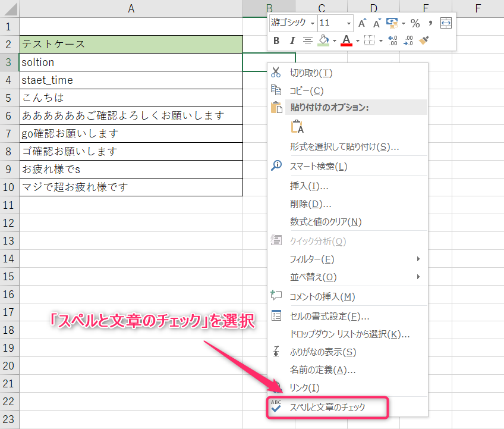Select cell containing staet_time
Image resolution: width=504 pixels, height=429 pixels.
(131, 80)
